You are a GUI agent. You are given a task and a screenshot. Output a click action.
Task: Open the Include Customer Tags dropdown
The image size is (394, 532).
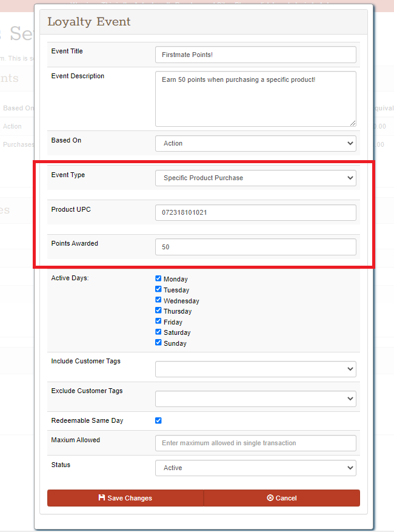pyautogui.click(x=255, y=369)
